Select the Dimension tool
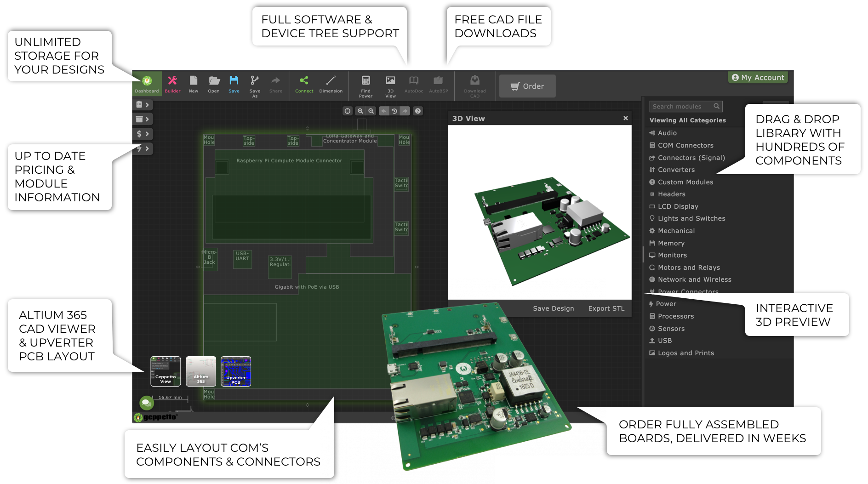The image size is (868, 484). [x=331, y=84]
